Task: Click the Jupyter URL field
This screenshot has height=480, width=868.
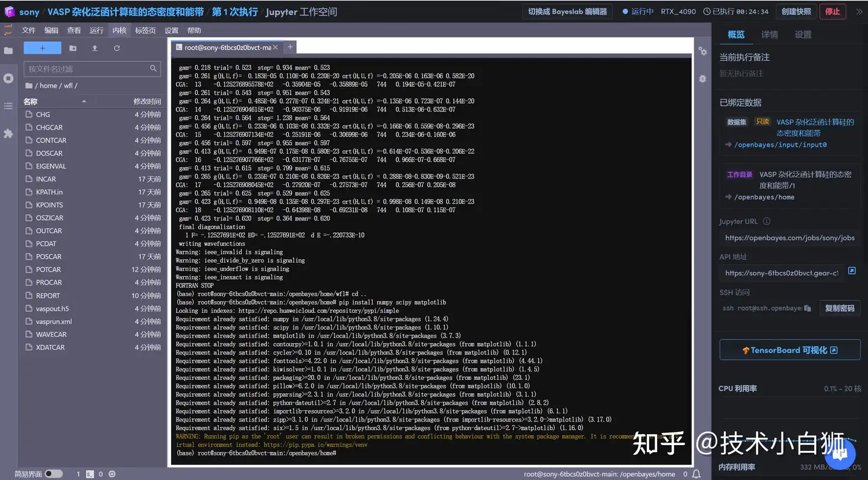Action: 790,238
